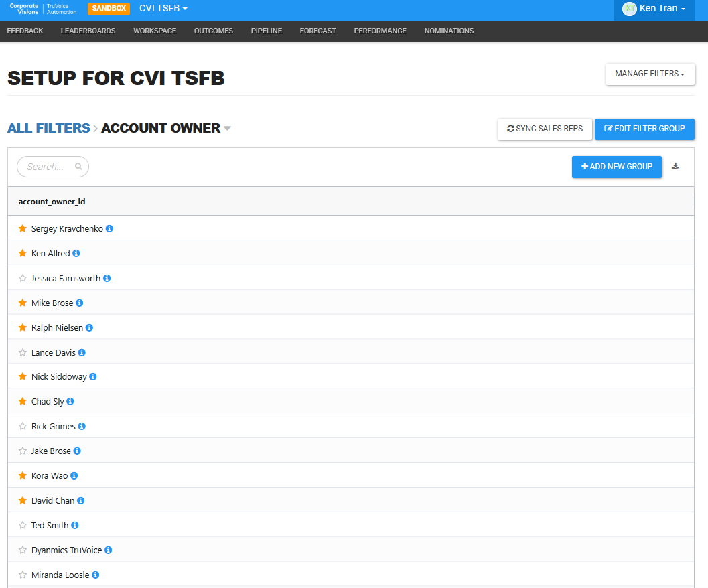Viewport: 708px width, 588px height.
Task: Open the Forecast menu item
Action: coord(318,31)
